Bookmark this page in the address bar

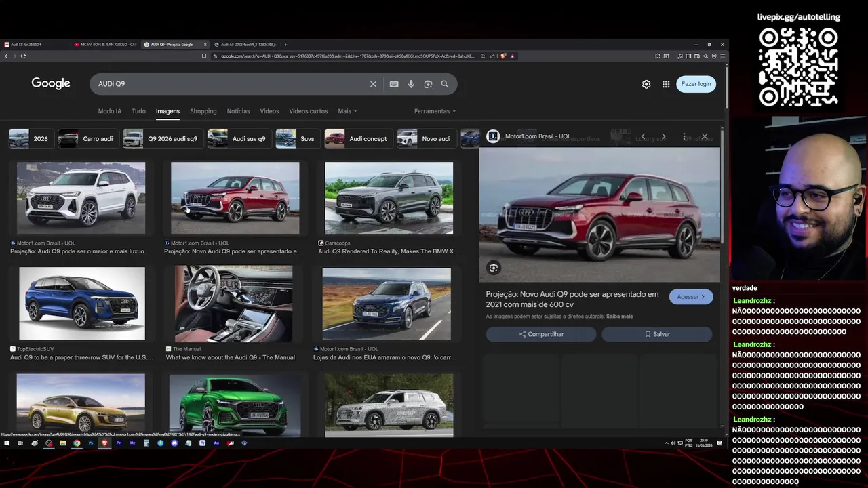tap(204, 56)
